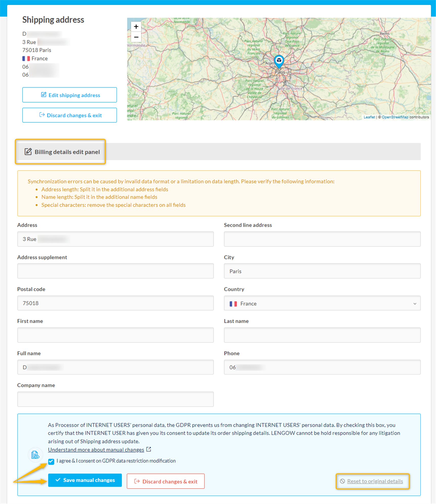Click the package location pin on map

click(279, 61)
